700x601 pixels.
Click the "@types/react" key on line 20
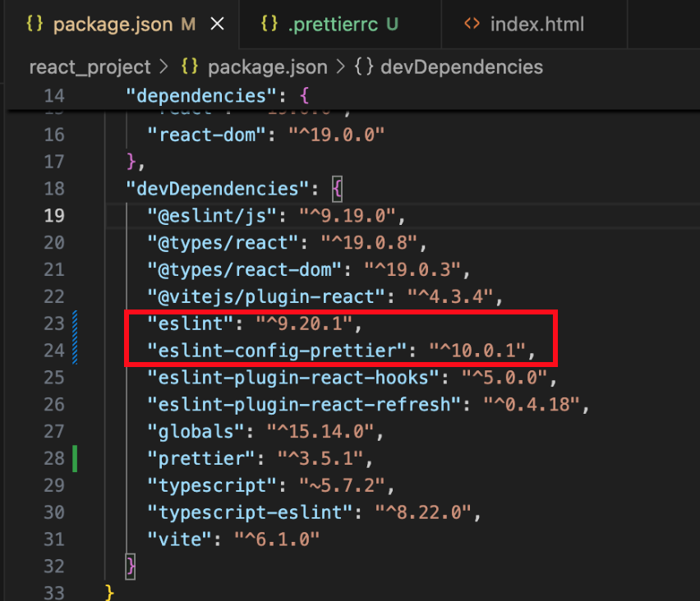223,243
